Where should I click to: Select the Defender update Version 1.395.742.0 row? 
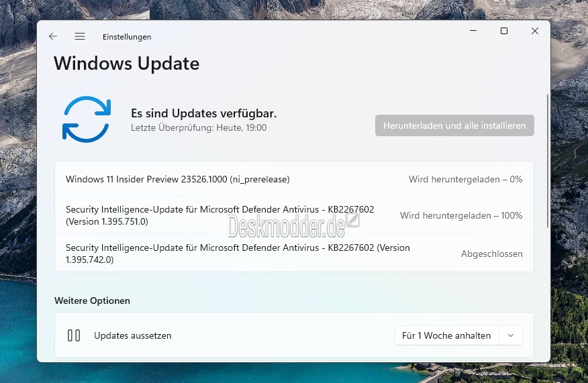point(295,254)
